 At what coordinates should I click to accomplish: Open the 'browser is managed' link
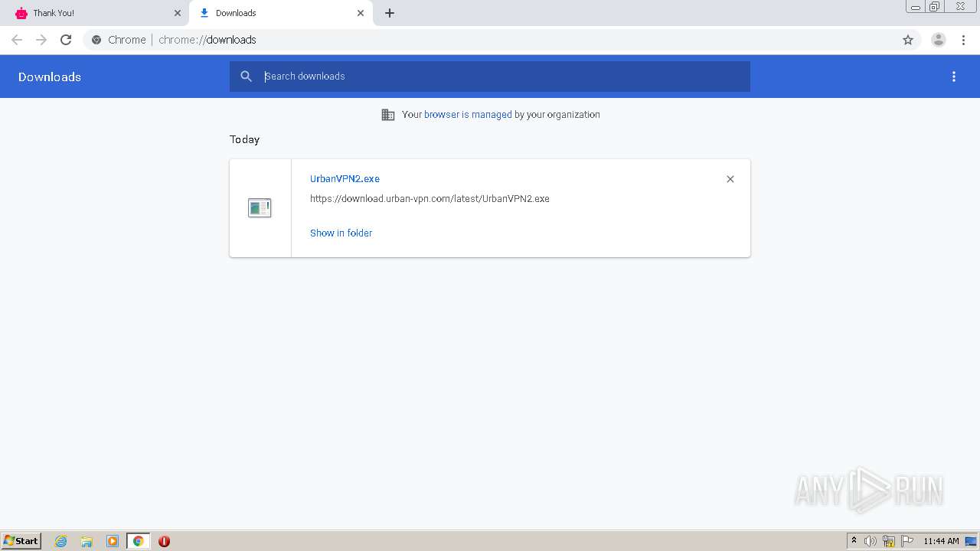tap(468, 115)
